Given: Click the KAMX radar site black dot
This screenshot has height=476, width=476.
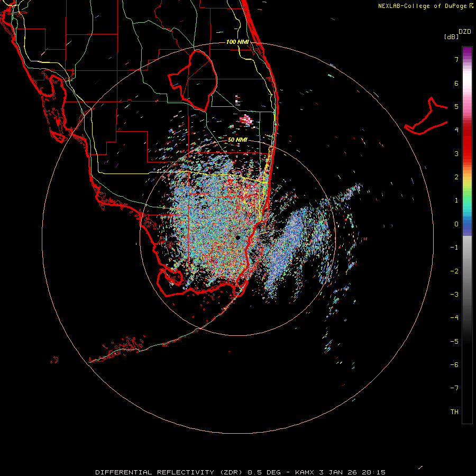Looking at the screenshot, I should 237,237.
